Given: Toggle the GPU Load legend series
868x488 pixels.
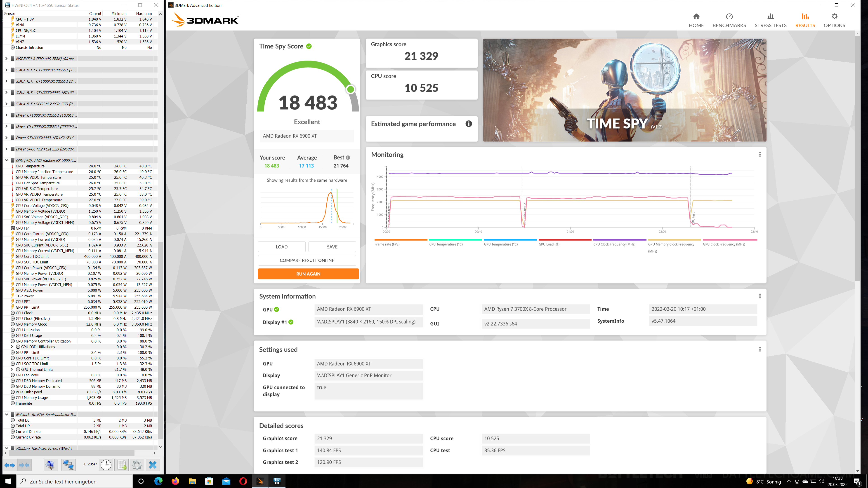Looking at the screenshot, I should click(549, 244).
